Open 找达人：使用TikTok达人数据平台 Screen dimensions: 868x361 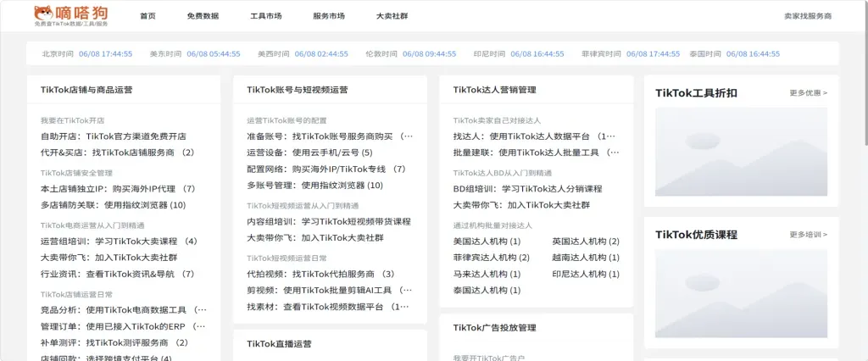(x=534, y=136)
